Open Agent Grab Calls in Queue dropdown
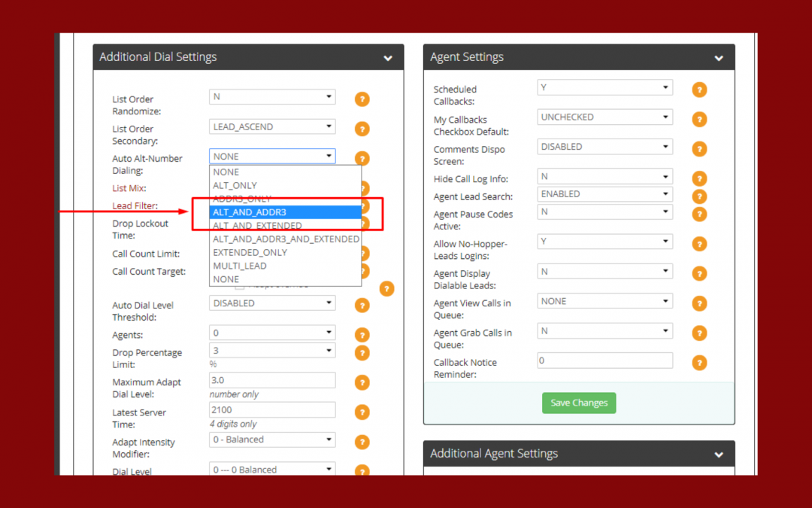 pos(604,330)
